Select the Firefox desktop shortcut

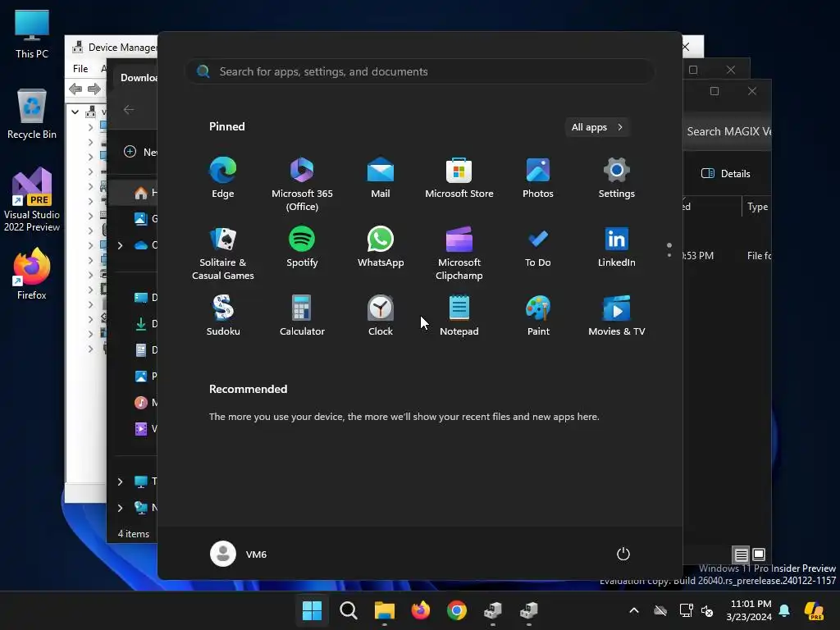[x=32, y=274]
